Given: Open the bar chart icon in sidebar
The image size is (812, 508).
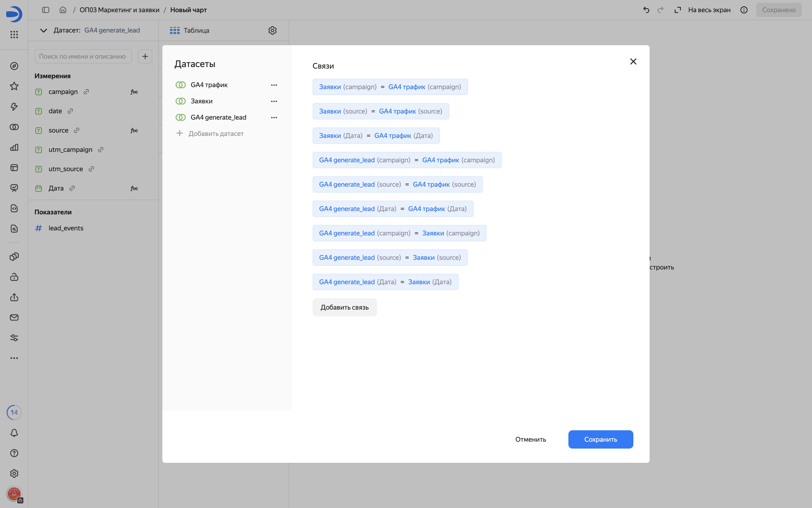Looking at the screenshot, I should [x=14, y=147].
